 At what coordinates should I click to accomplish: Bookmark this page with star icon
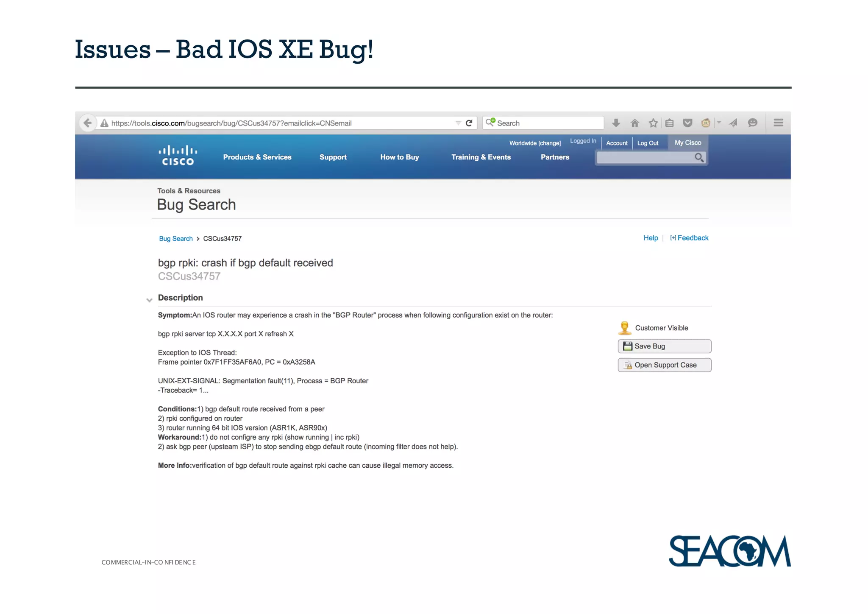point(653,123)
